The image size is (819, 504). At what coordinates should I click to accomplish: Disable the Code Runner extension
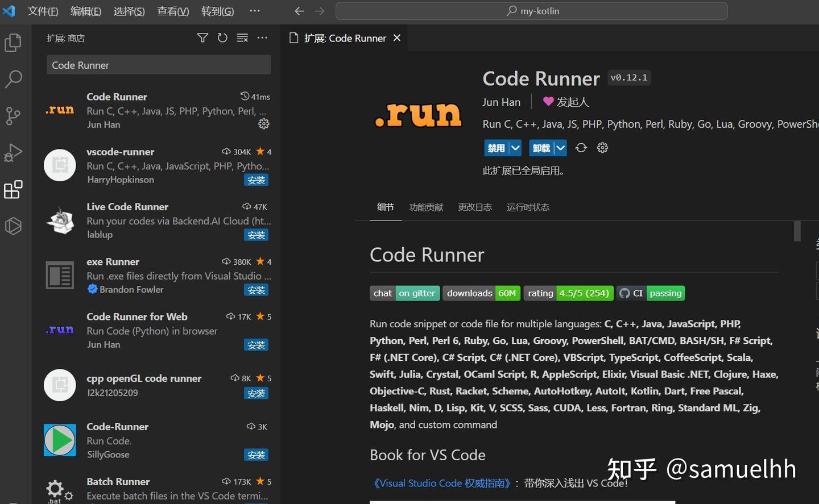(x=497, y=148)
